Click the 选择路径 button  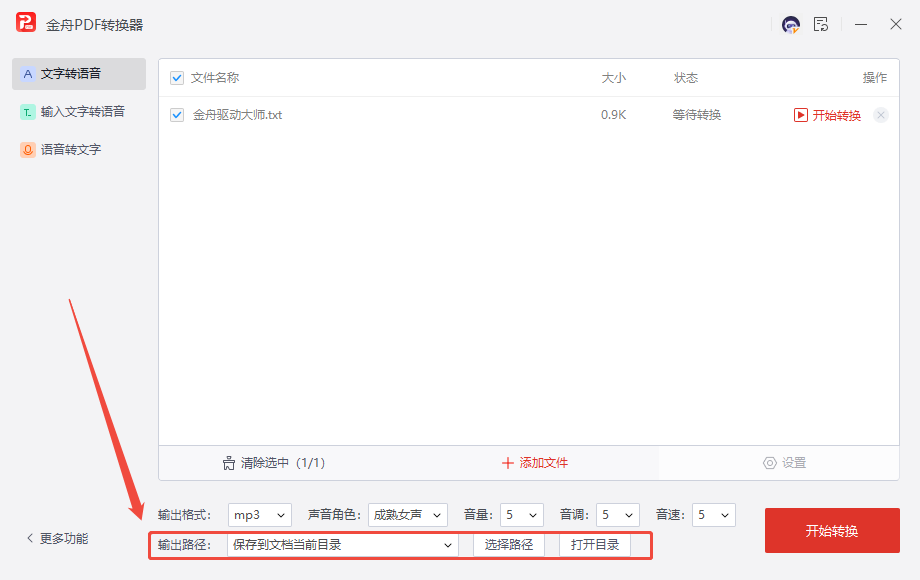(509, 545)
